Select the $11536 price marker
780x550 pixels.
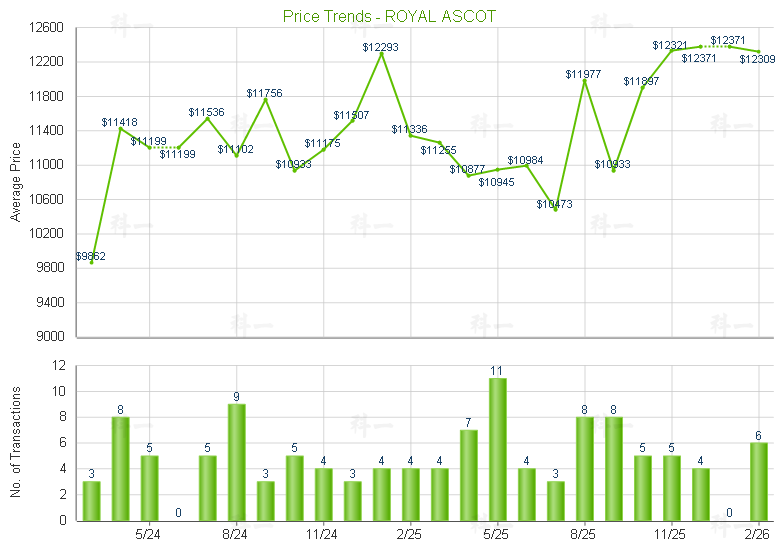click(x=207, y=118)
